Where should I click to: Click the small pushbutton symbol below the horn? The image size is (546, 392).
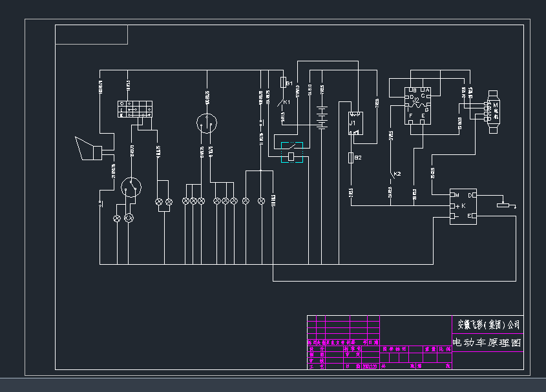101,203
